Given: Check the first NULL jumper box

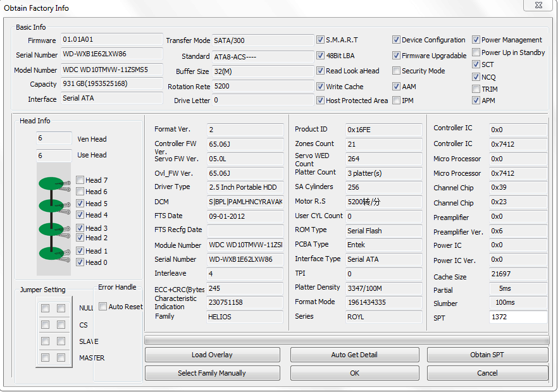Looking at the screenshot, I should [45, 308].
